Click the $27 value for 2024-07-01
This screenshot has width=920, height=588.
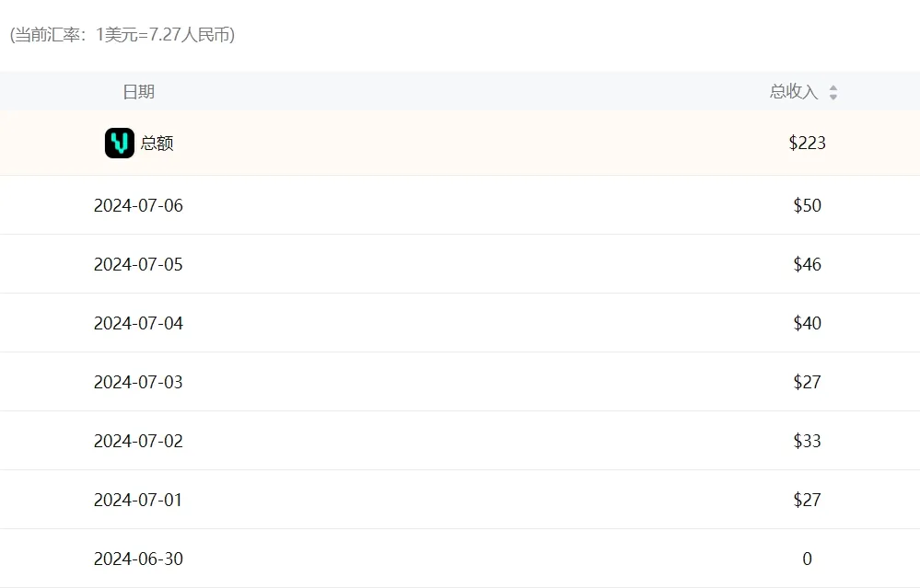click(807, 500)
